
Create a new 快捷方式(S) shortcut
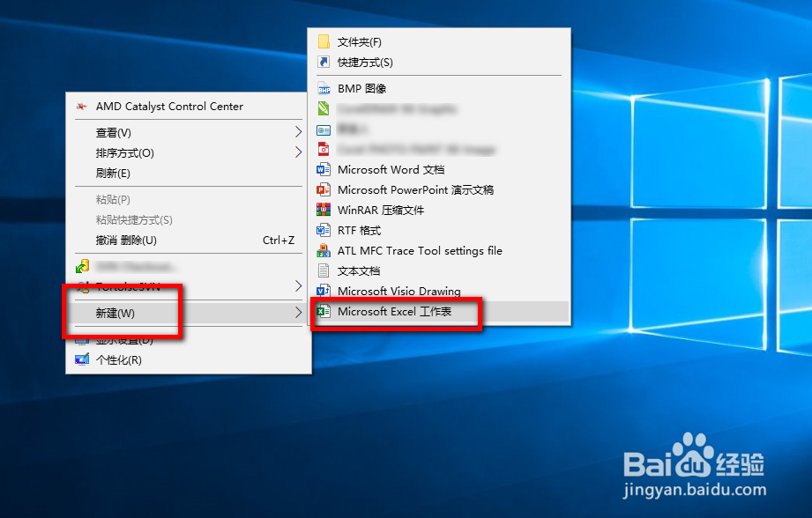439,62
